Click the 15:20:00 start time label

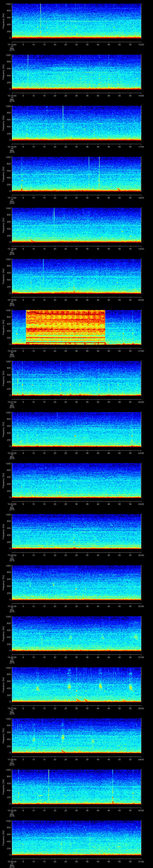coord(12,351)
